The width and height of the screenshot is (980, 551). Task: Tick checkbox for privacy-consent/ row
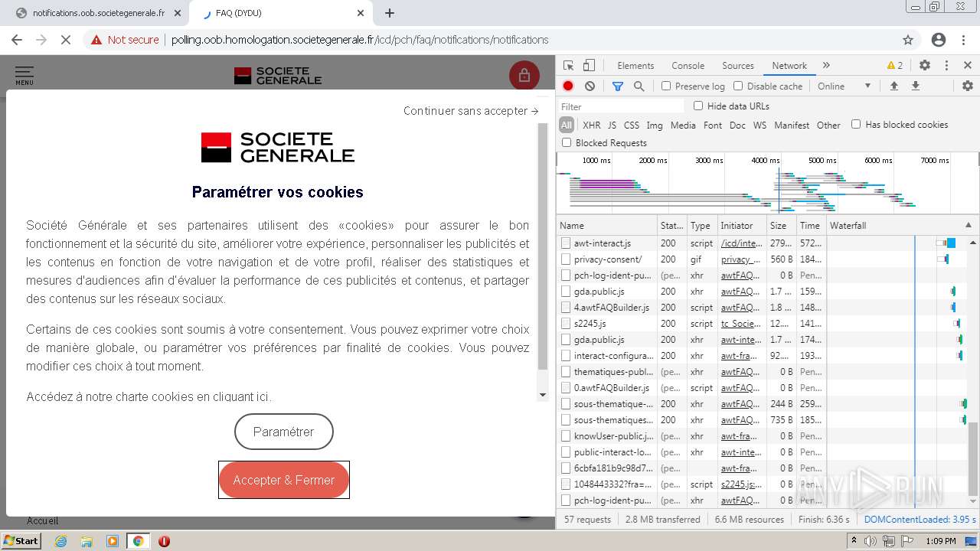pos(566,259)
